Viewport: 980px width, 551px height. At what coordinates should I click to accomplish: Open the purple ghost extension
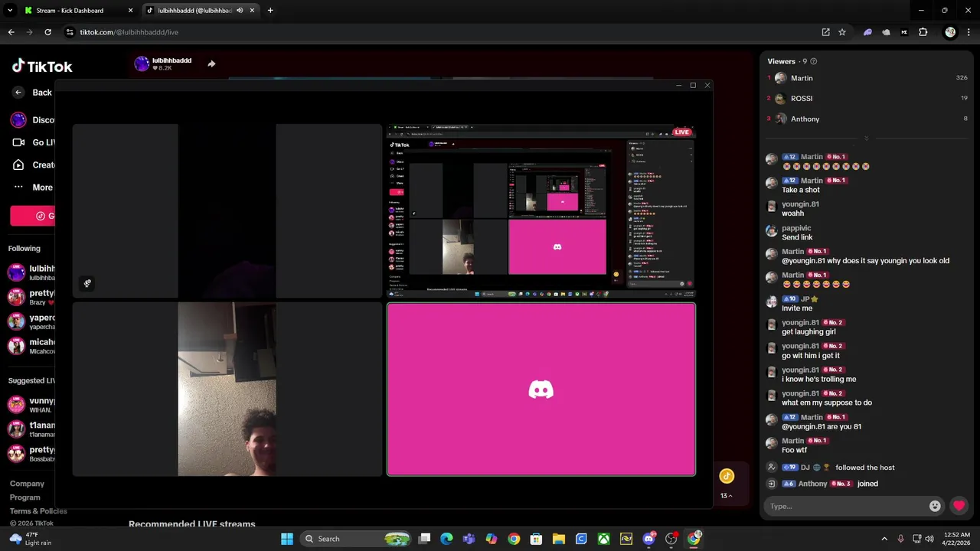coord(867,32)
